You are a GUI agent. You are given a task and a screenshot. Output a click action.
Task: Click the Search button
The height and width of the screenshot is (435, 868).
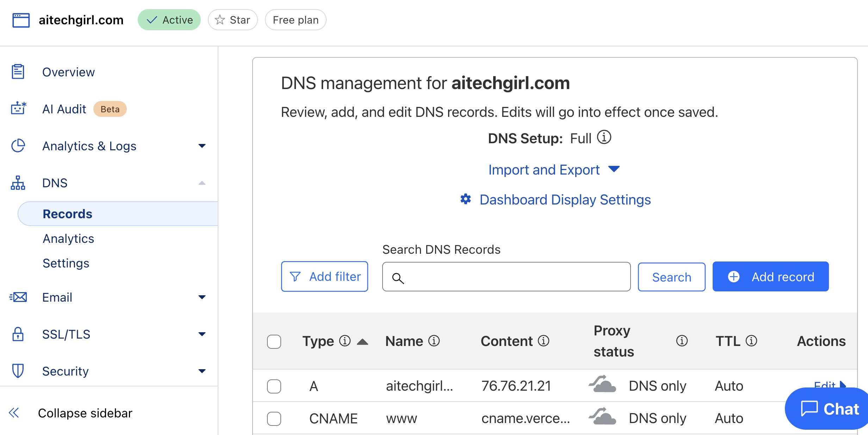[671, 277]
